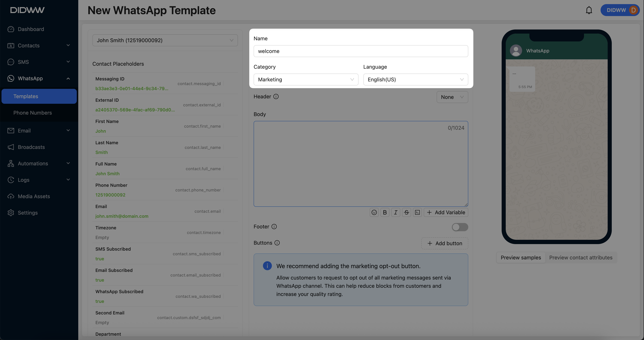Apply strikethrough formatting to body text
This screenshot has height=340, width=644.
pos(406,212)
